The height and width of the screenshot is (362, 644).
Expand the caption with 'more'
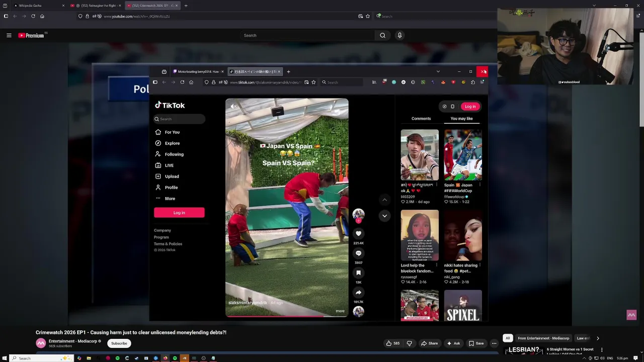pyautogui.click(x=340, y=311)
